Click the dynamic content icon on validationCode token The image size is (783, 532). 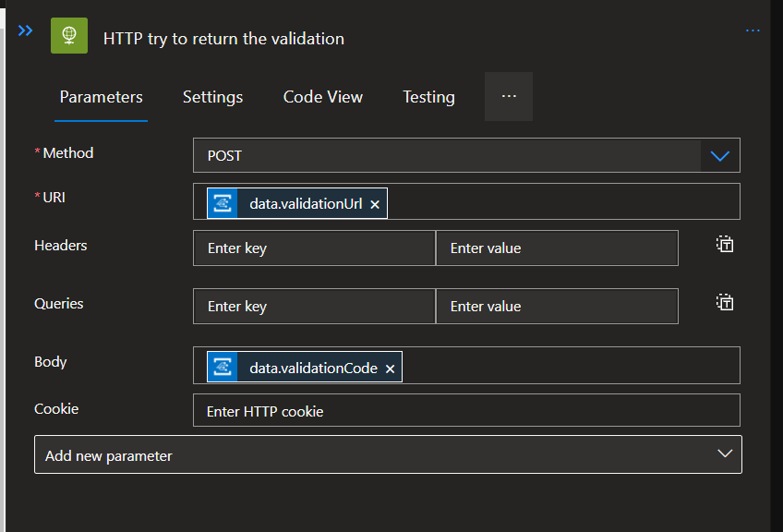click(222, 368)
